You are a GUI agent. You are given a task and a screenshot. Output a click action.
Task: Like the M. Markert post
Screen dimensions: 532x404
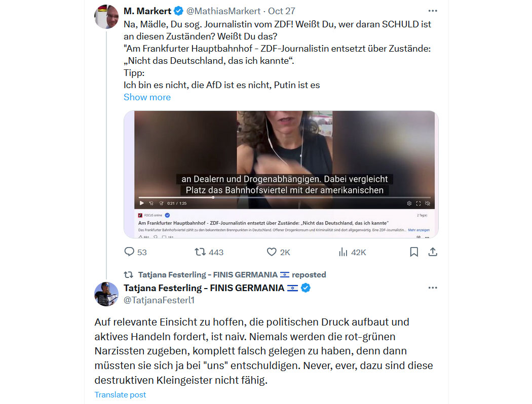click(278, 252)
